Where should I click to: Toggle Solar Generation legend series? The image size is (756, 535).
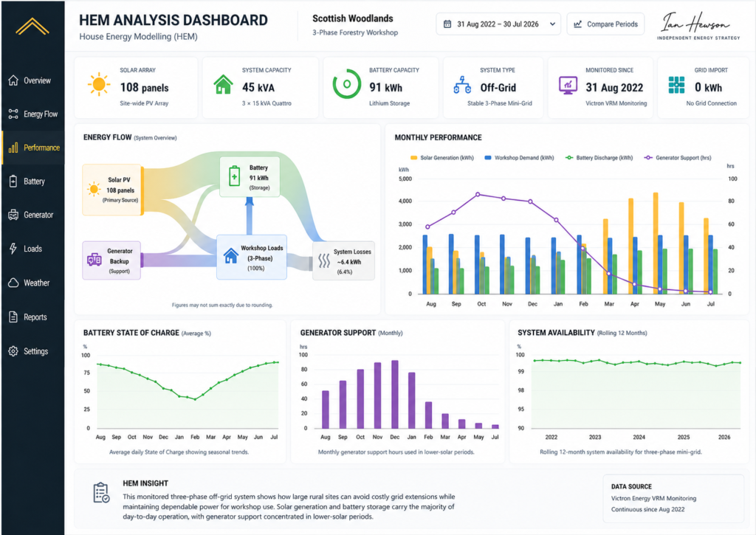coord(442,158)
